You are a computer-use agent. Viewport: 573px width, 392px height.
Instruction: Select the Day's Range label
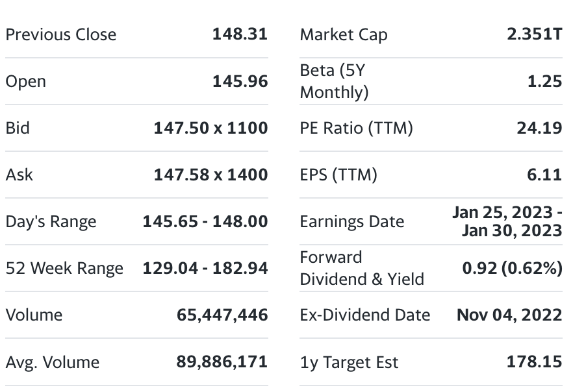pos(51,221)
